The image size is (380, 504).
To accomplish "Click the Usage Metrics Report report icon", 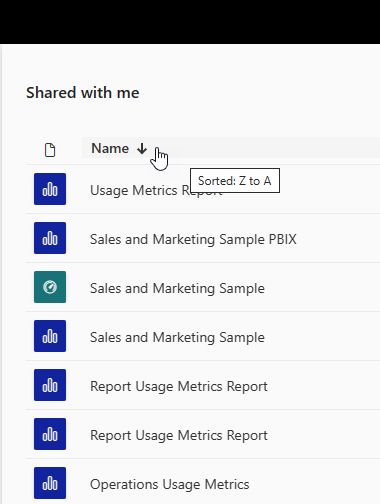I will click(x=50, y=189).
